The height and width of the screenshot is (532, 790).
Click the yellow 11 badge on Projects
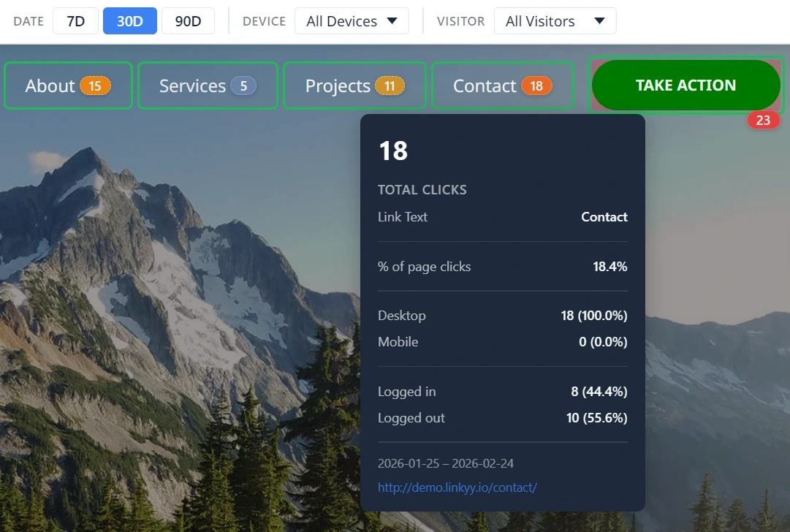(x=390, y=86)
